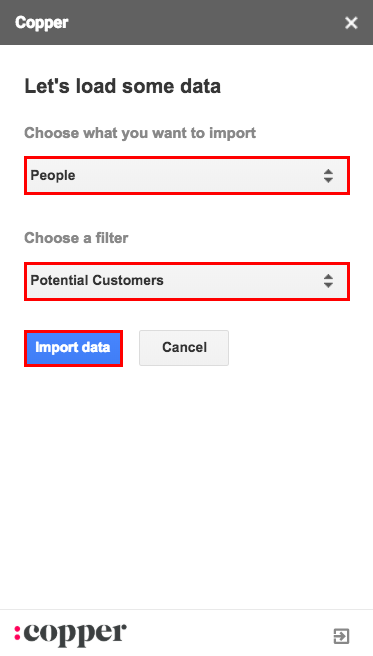Image resolution: width=373 pixels, height=656 pixels.
Task: Click the up-down arrows beside Potential Customers
Action: (328, 281)
